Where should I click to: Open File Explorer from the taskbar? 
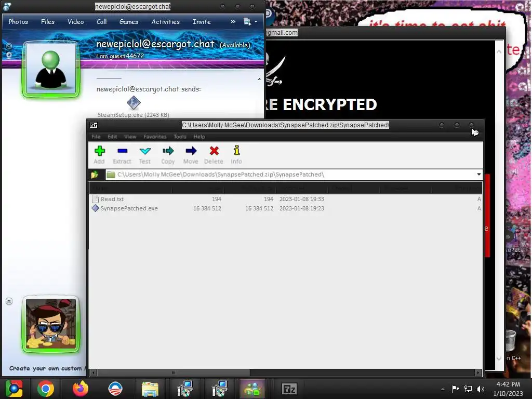pyautogui.click(x=150, y=389)
